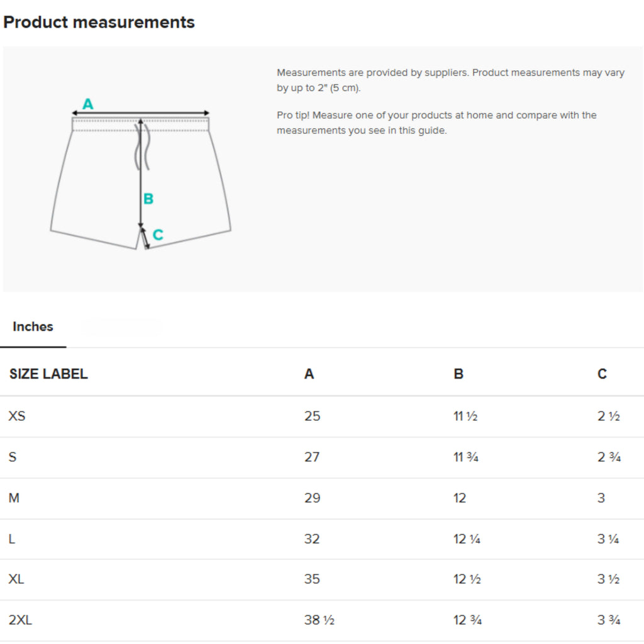This screenshot has height=644, width=644.
Task: Select the XS row in the size table
Action: (x=17, y=416)
